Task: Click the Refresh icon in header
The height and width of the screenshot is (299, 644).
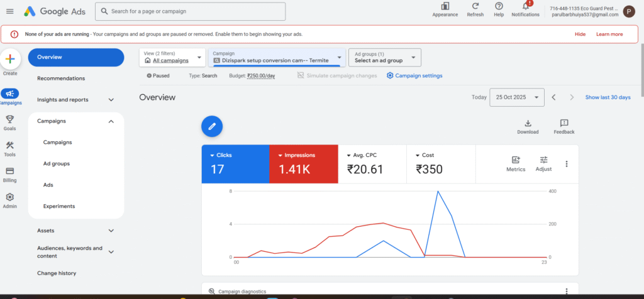Action: pos(475,7)
